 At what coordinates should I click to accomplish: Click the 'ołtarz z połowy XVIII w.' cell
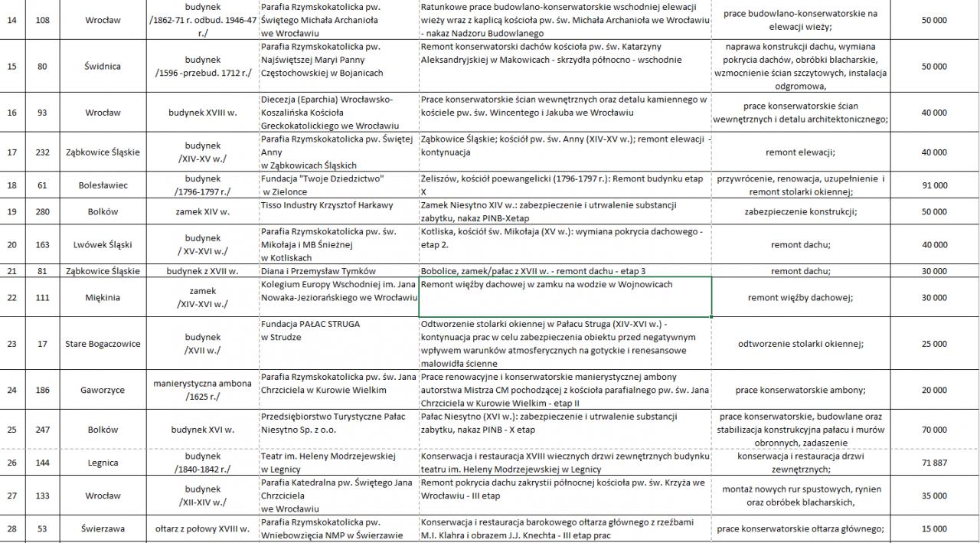click(x=203, y=528)
